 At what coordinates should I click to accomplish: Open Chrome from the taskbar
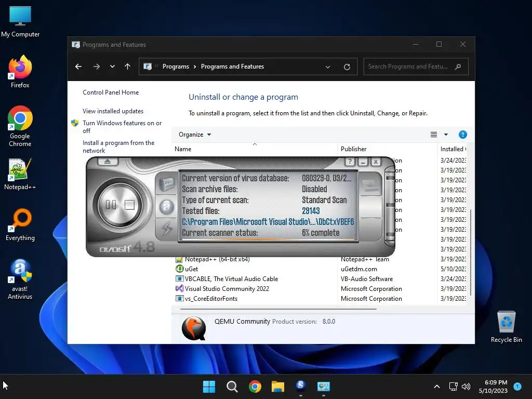pyautogui.click(x=255, y=387)
